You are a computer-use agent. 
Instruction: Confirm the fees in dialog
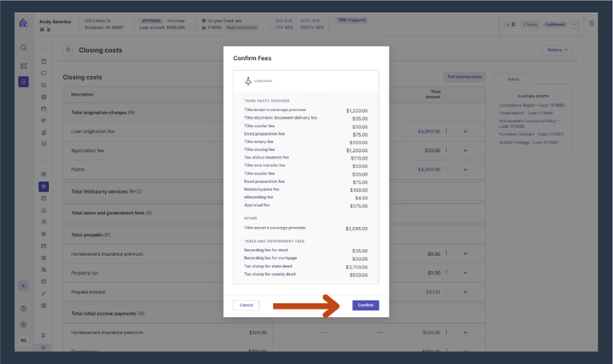366,305
